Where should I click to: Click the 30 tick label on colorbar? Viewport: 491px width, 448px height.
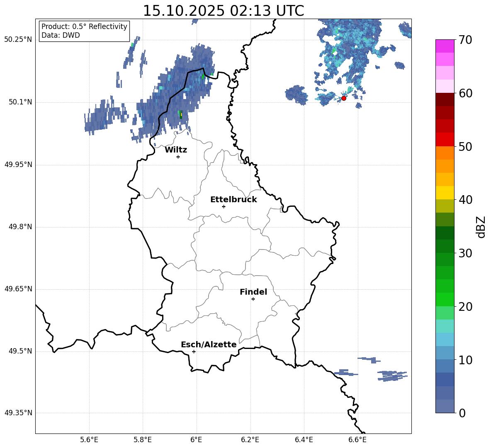(x=465, y=253)
